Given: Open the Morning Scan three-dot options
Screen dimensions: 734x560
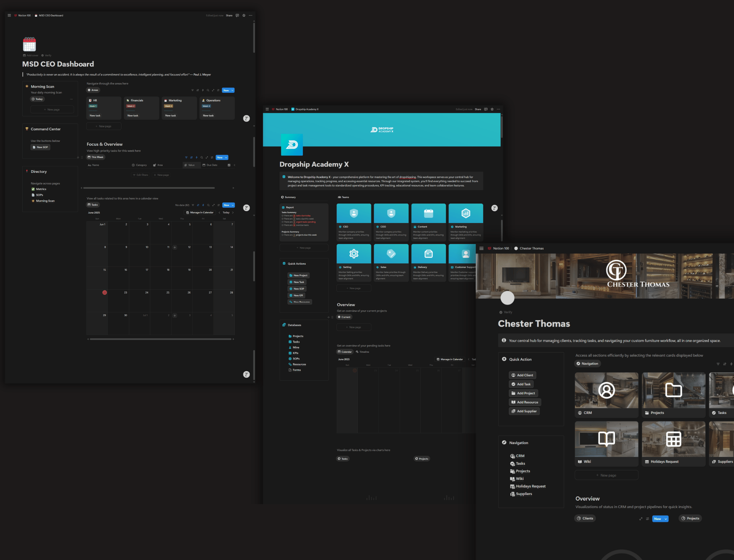Looking at the screenshot, I should pyautogui.click(x=71, y=99).
